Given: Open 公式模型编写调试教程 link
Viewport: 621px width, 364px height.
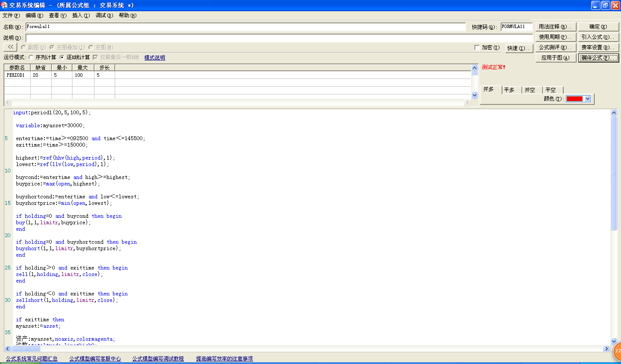Looking at the screenshot, I should pyautogui.click(x=158, y=359).
